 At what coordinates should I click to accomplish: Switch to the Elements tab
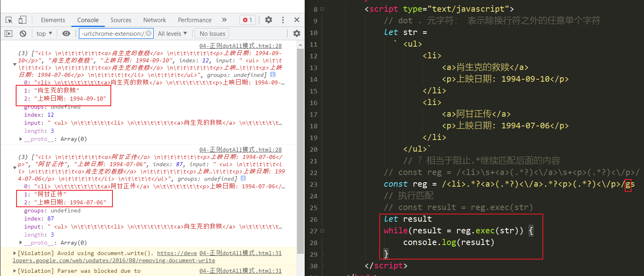point(53,20)
